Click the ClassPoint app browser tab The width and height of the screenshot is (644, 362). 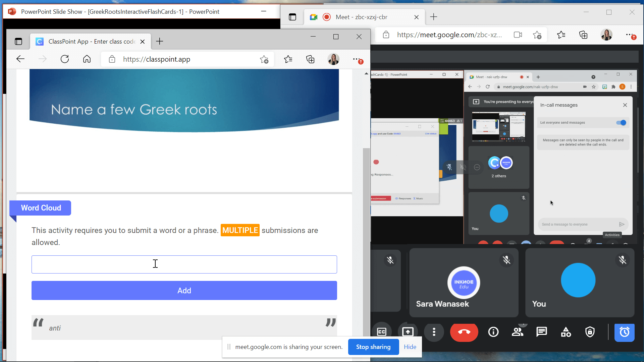tap(89, 41)
